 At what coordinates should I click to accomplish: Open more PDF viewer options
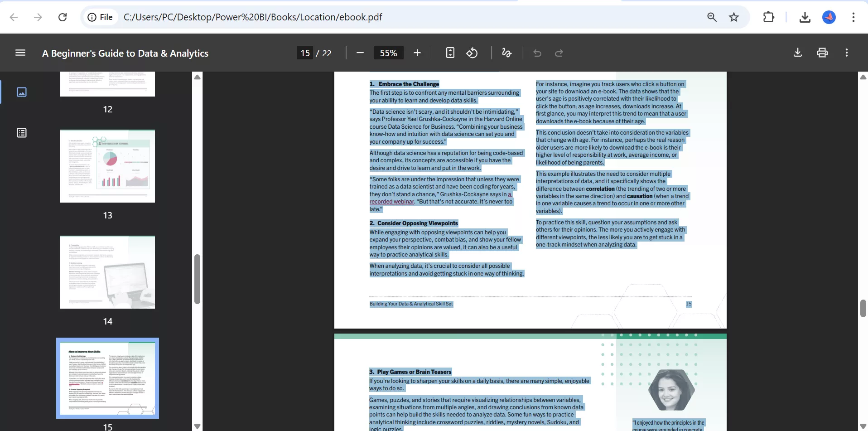(x=847, y=53)
